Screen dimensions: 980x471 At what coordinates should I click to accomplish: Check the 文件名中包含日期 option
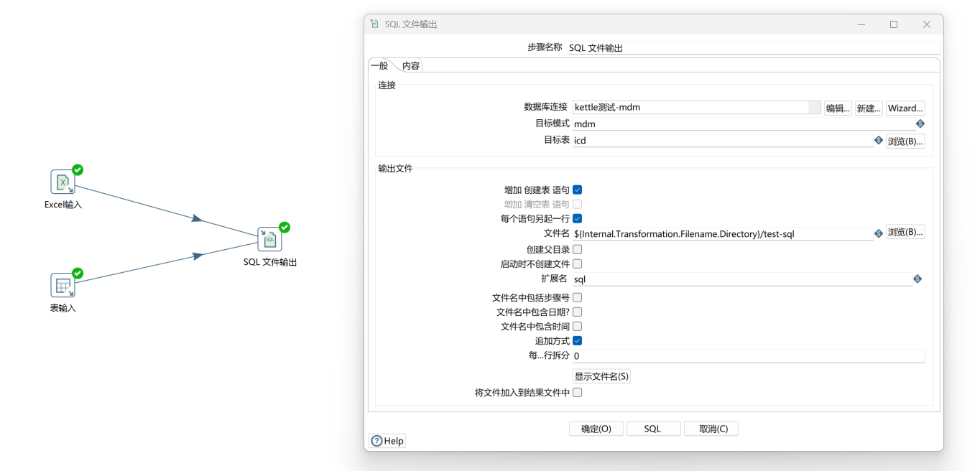coord(578,312)
